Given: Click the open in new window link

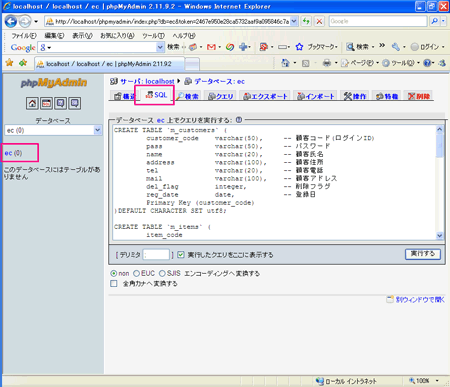Looking at the screenshot, I should pyautogui.click(x=420, y=299).
